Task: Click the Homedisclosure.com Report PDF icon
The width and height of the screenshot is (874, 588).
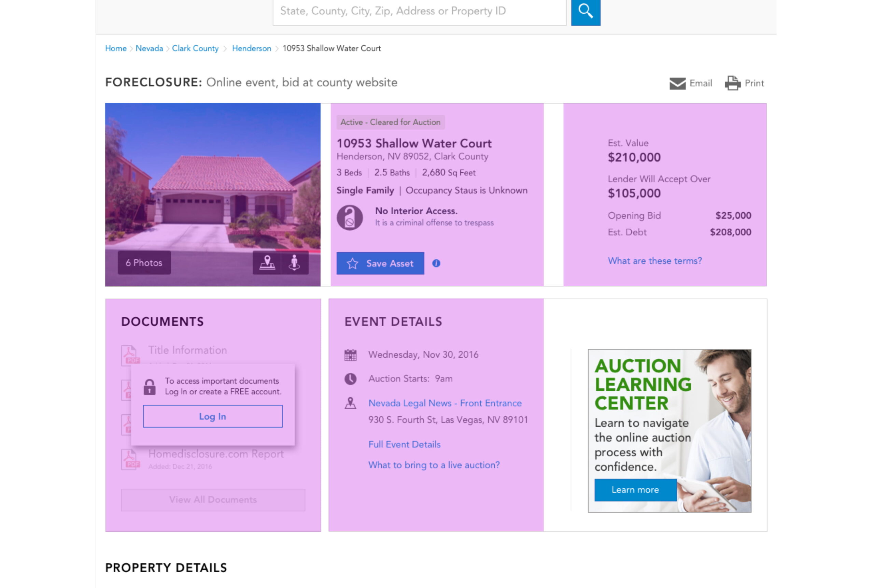Action: click(130, 459)
